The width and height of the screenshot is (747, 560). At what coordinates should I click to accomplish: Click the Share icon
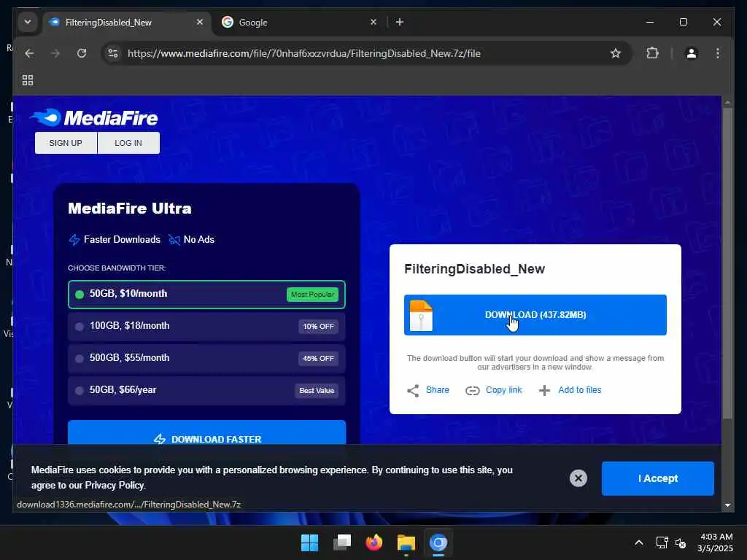pyautogui.click(x=413, y=391)
